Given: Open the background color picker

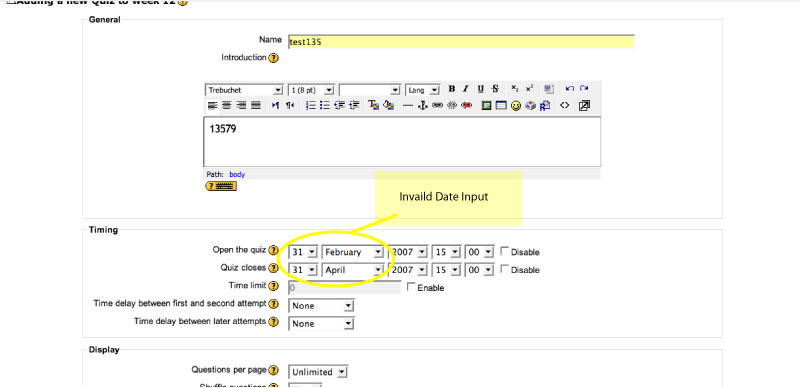Looking at the screenshot, I should click(388, 105).
